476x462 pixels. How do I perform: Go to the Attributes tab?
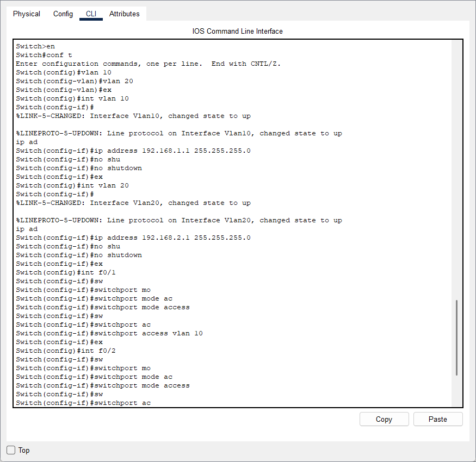[124, 14]
